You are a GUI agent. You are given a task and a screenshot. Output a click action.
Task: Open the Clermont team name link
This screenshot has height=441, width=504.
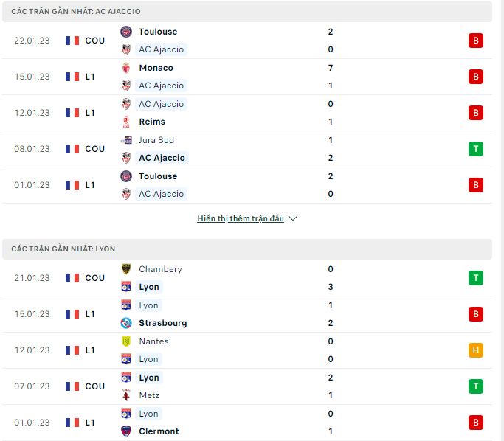[x=159, y=431]
